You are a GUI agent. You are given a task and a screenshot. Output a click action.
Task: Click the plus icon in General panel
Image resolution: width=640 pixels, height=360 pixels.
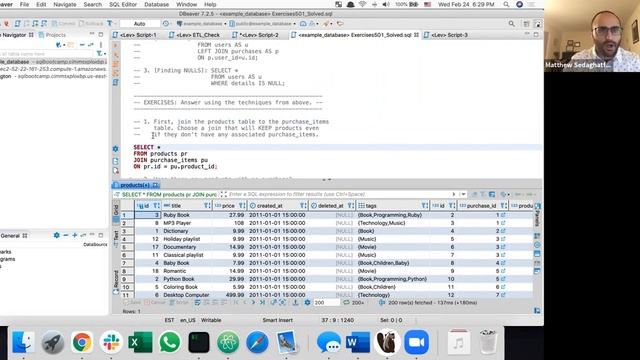75,236
